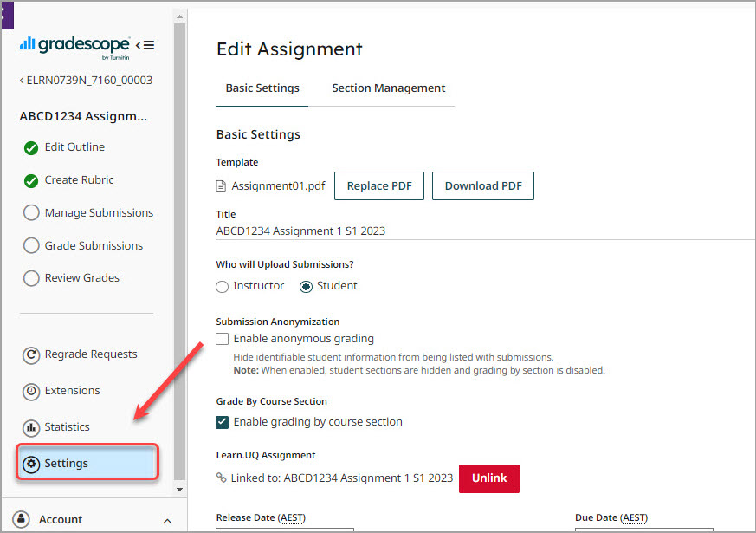Click the Account person icon
The height and width of the screenshot is (533, 756).
[23, 519]
